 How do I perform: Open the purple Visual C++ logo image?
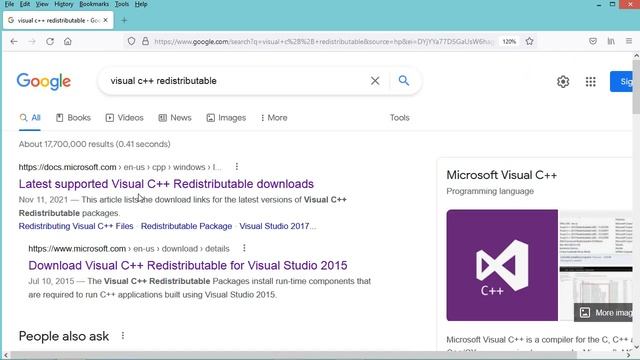[502, 265]
